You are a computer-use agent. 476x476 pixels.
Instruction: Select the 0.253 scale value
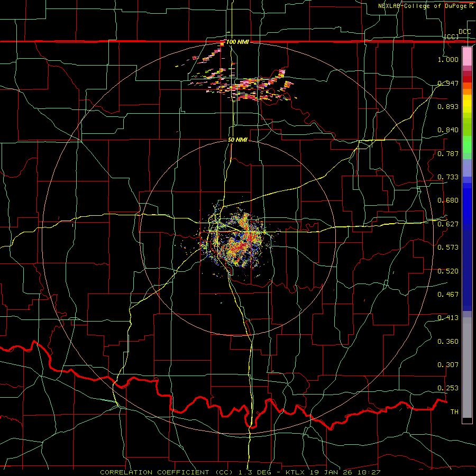[x=448, y=388]
